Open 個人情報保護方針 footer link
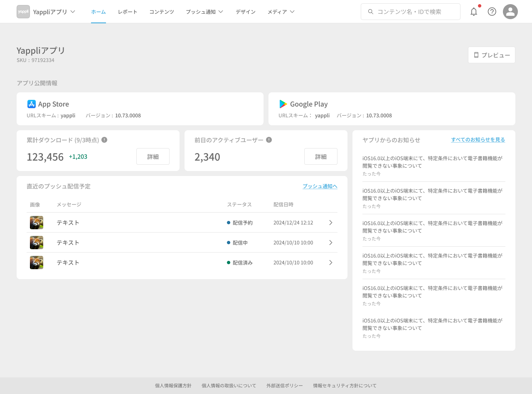Image resolution: width=532 pixels, height=394 pixels. tap(173, 386)
